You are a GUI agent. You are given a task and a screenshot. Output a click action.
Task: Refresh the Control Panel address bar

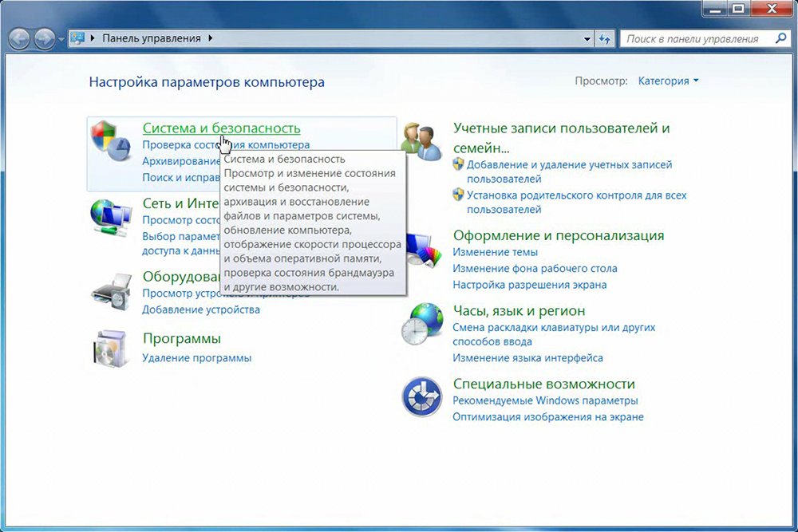[x=605, y=38]
